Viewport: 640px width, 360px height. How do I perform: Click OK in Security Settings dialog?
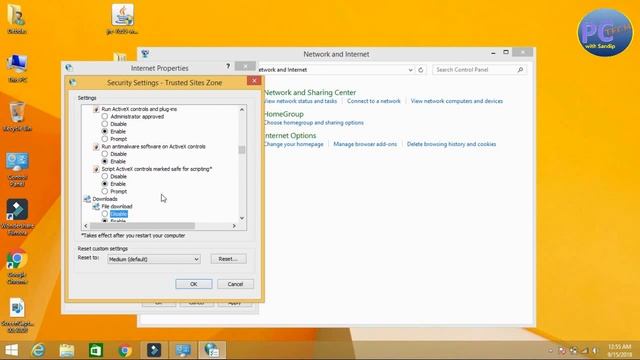[193, 284]
